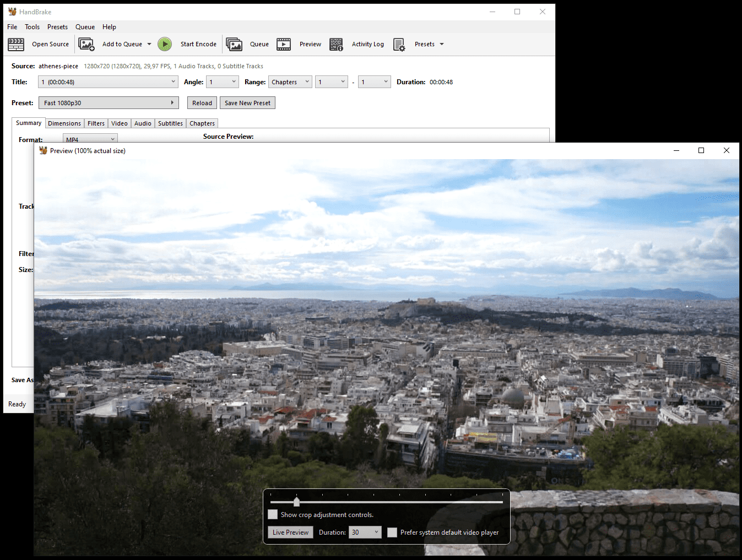Enable Show crop adjustment controls checkbox
The height and width of the screenshot is (560, 742).
(x=273, y=514)
